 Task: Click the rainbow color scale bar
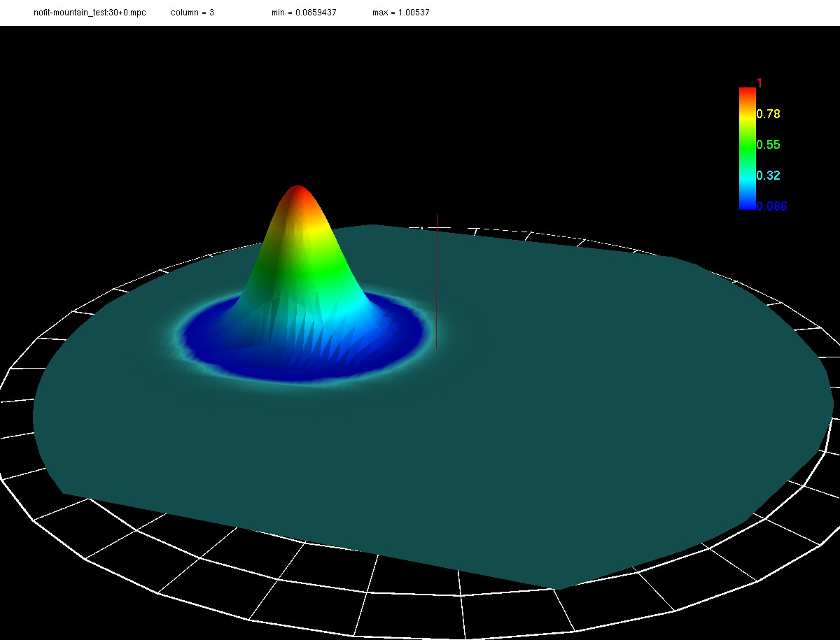click(x=747, y=148)
